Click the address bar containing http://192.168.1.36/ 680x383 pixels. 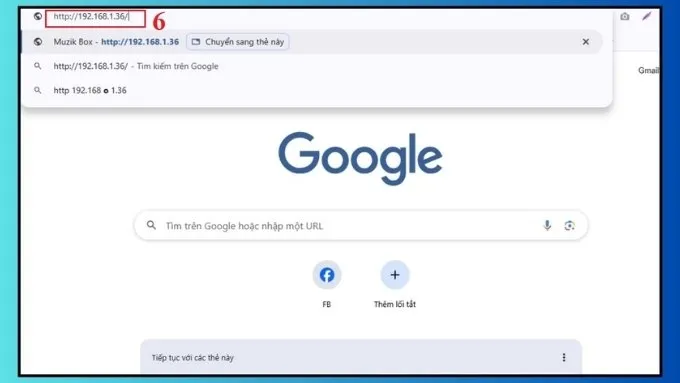pos(95,17)
